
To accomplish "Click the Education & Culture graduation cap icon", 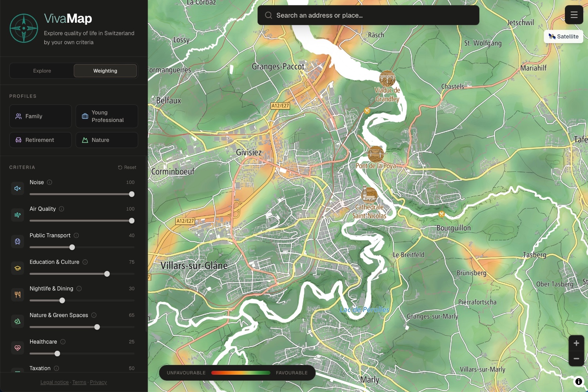I will click(18, 268).
